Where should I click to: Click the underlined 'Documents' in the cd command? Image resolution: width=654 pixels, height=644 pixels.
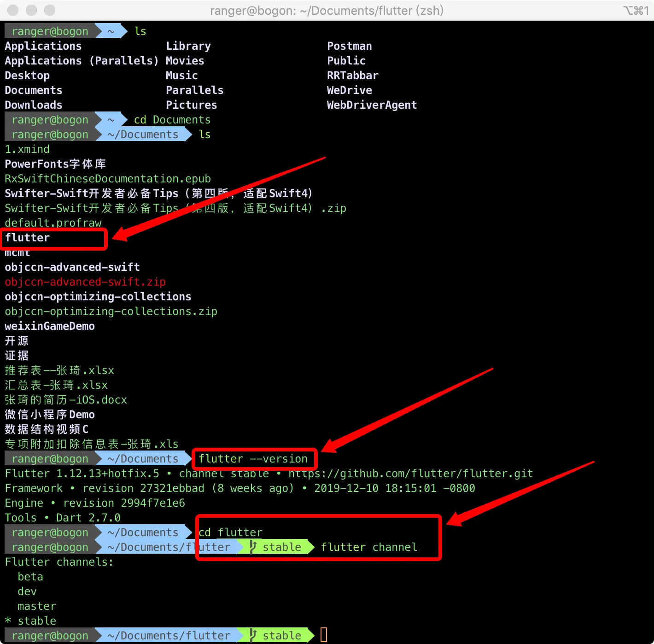tap(182, 120)
